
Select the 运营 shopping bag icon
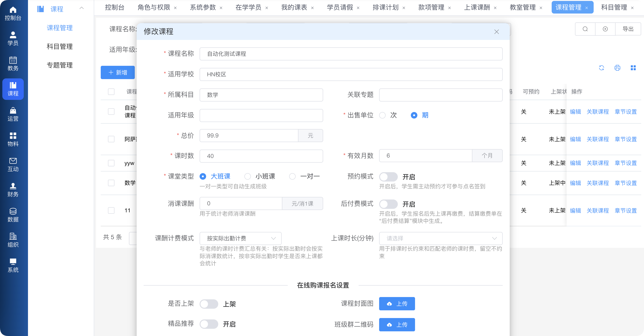click(13, 114)
